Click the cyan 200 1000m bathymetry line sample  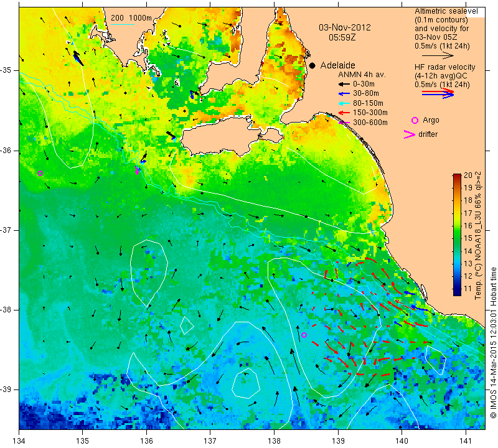(x=123, y=24)
